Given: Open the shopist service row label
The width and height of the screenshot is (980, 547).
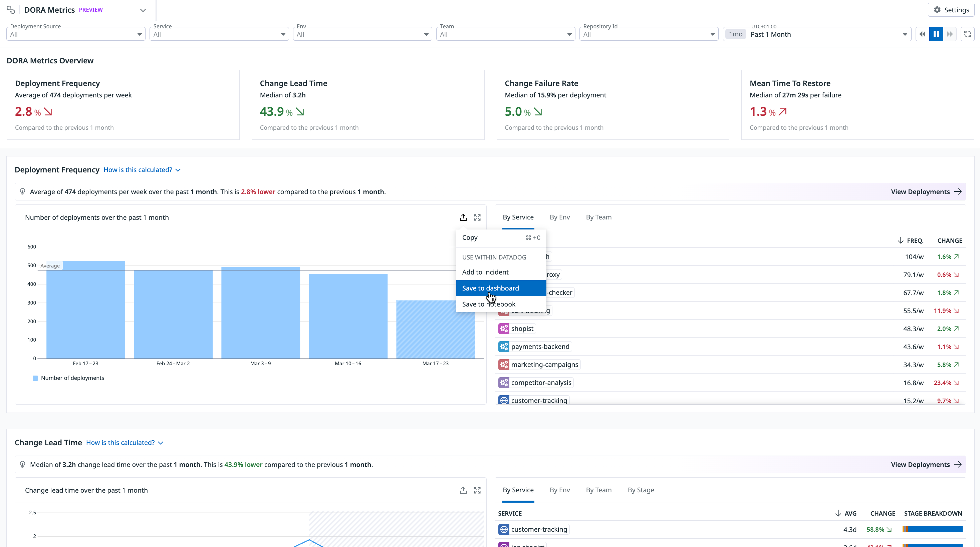Looking at the screenshot, I should 522,329.
